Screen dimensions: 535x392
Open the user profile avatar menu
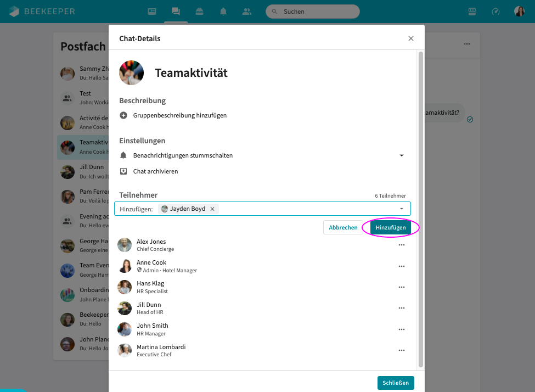pyautogui.click(x=519, y=12)
